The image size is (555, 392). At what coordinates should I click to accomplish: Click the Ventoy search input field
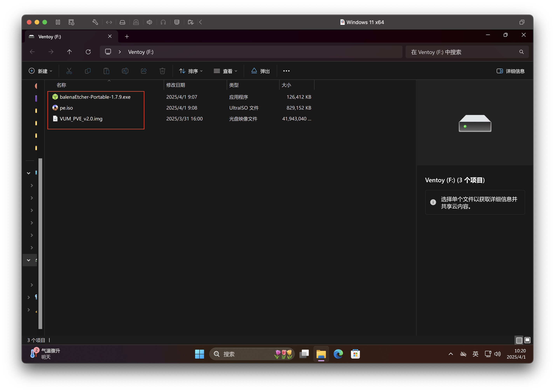click(462, 52)
